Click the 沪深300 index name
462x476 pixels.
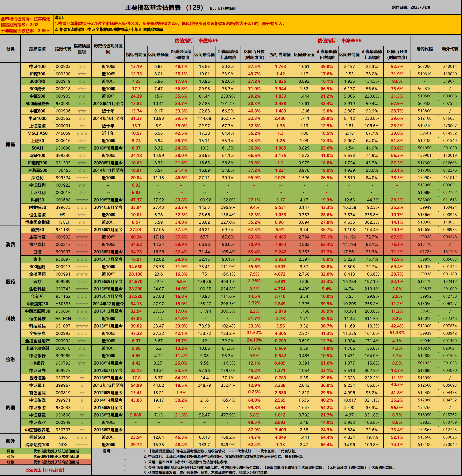point(37,74)
